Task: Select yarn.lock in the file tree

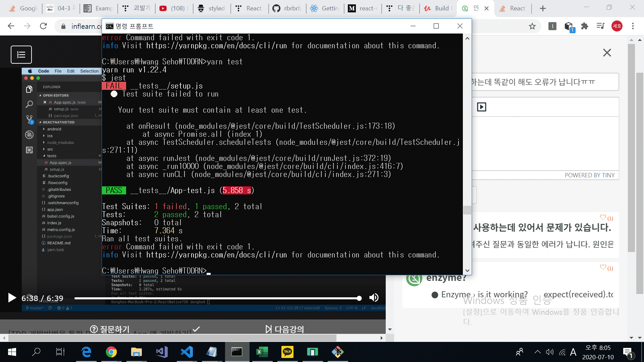Action: click(x=55, y=250)
